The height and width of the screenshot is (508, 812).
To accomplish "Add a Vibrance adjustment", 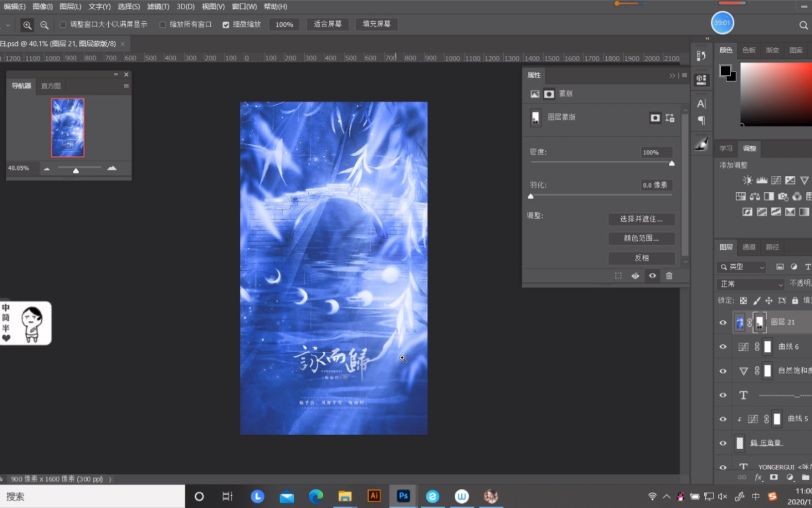I will (804, 180).
